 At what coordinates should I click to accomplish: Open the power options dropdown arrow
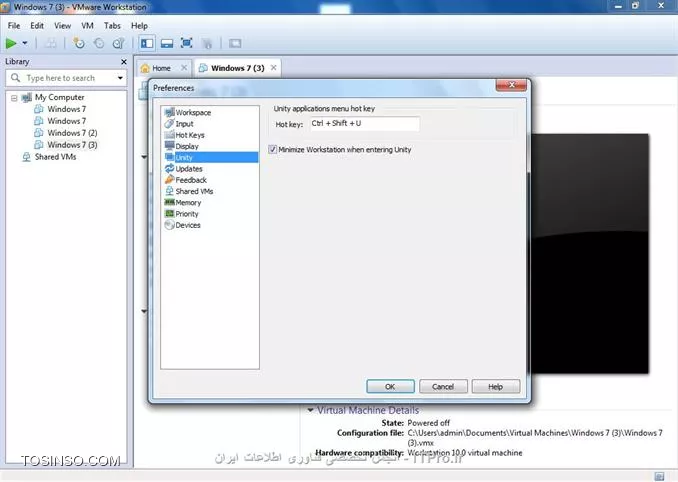coord(25,43)
